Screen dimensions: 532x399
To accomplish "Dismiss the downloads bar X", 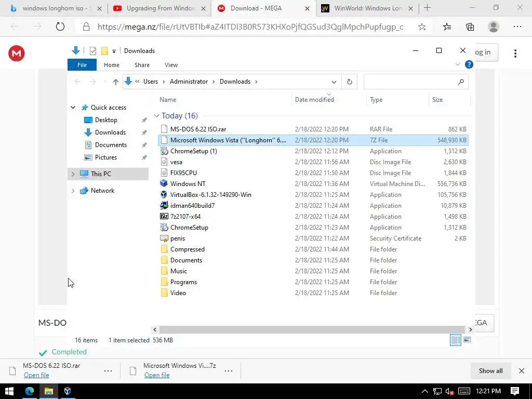I will coord(522,371).
